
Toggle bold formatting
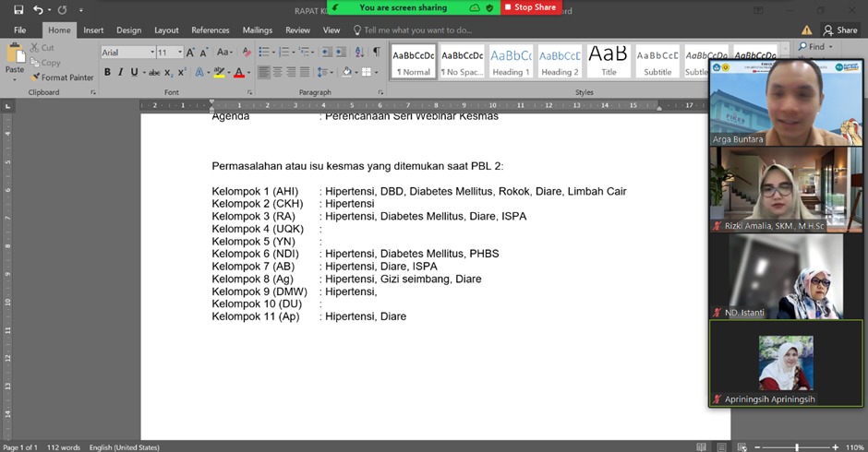click(107, 72)
